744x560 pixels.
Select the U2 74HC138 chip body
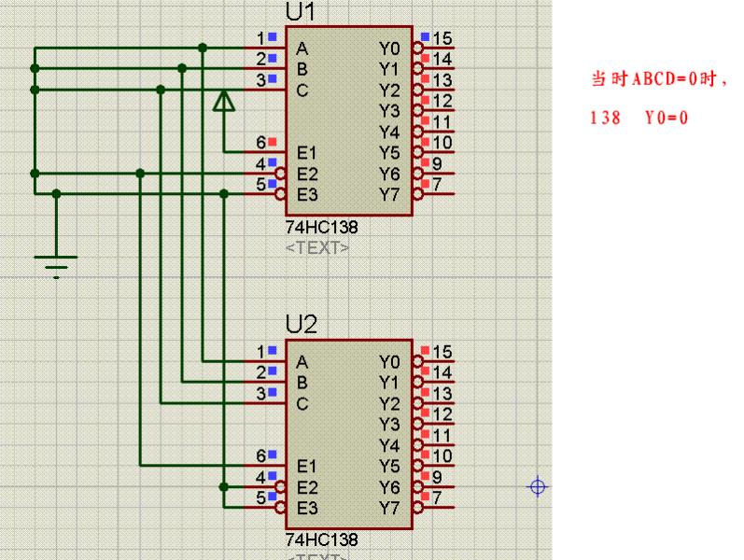pos(348,434)
